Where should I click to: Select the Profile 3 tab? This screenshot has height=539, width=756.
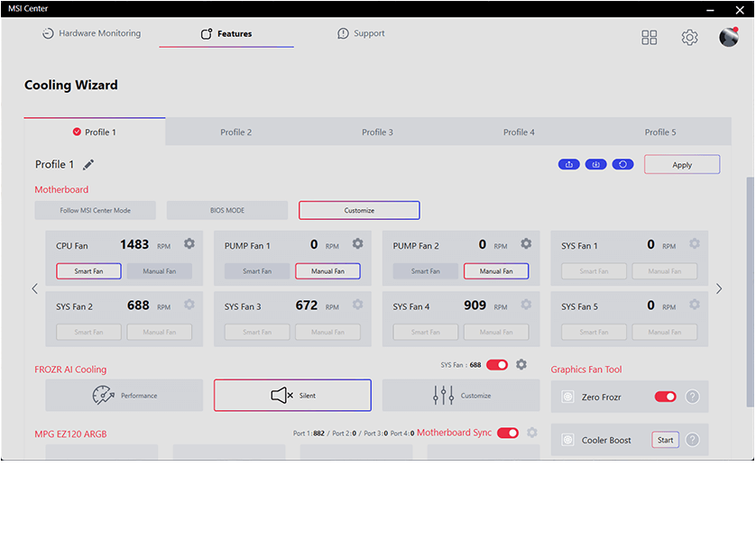pos(377,132)
